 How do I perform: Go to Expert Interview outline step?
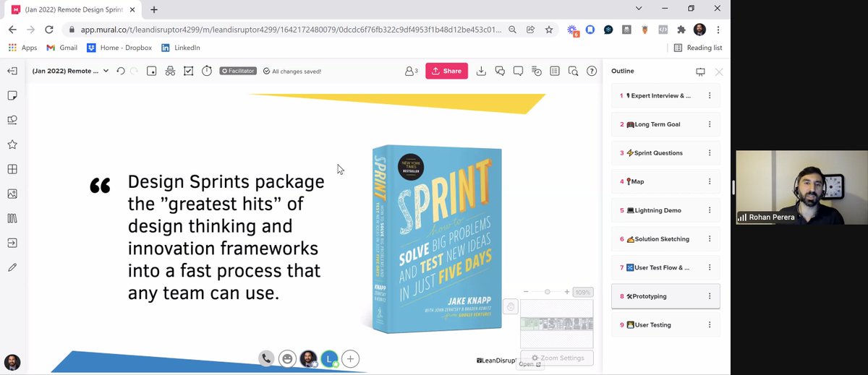click(665, 95)
